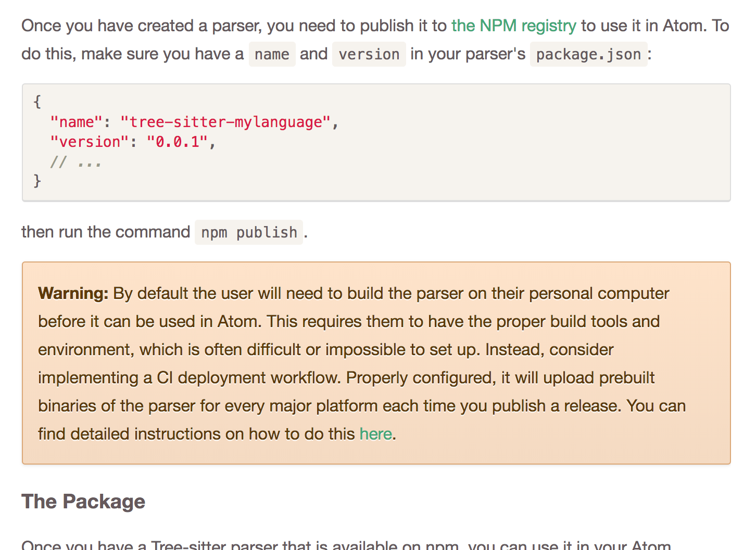Click the closing brace in the code block

pyautogui.click(x=37, y=181)
